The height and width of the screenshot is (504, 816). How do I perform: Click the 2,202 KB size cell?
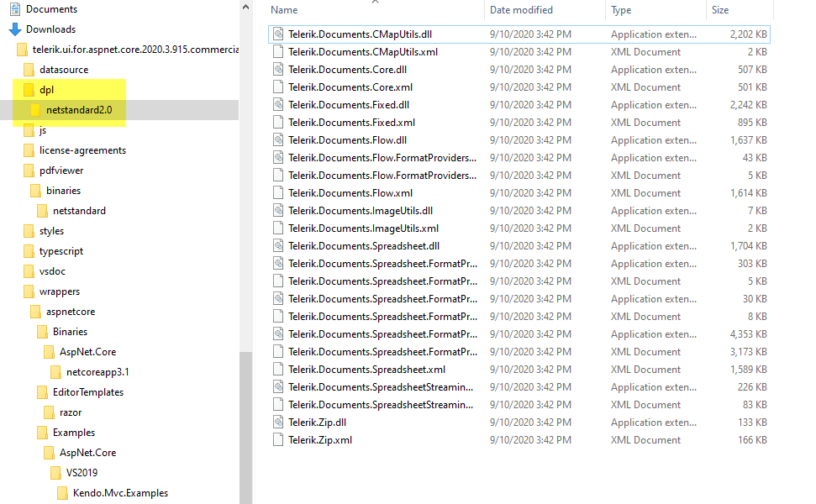[x=748, y=34]
